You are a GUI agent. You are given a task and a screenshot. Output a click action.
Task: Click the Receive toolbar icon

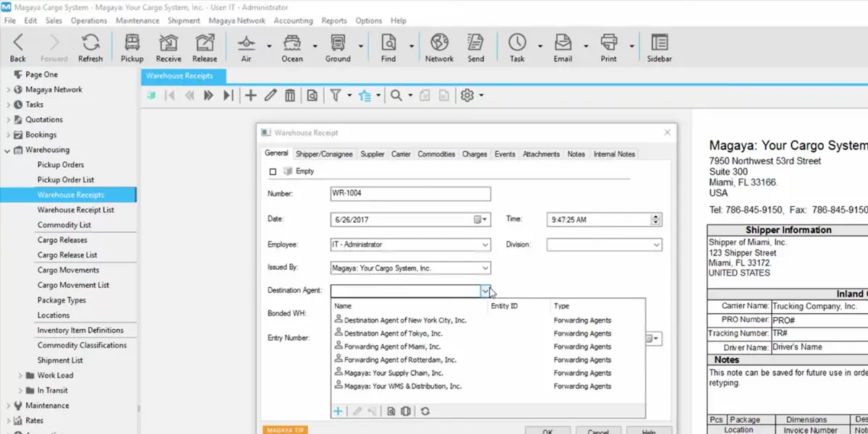point(169,42)
